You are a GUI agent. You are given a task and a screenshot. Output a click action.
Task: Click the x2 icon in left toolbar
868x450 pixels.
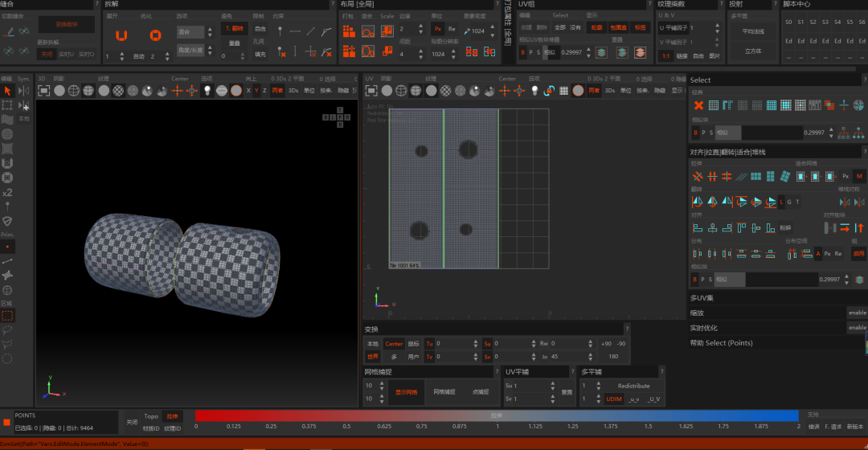click(7, 193)
